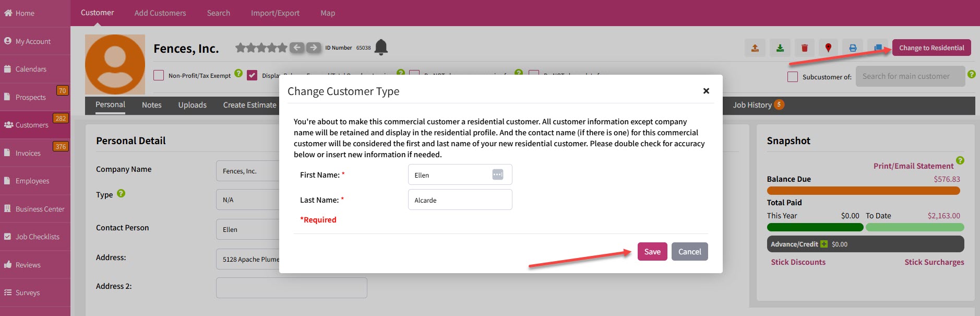Image resolution: width=980 pixels, height=316 pixels.
Task: Click the red map pin icon
Action: [828, 48]
